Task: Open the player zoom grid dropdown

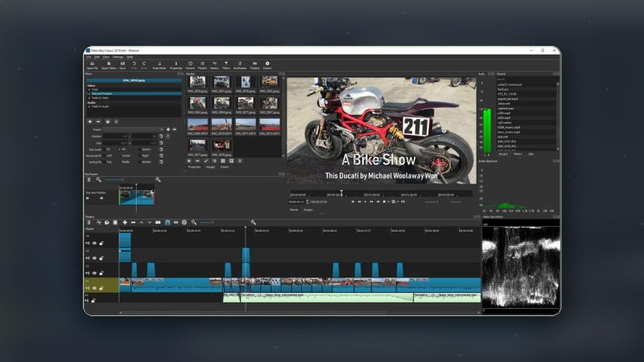Action: coord(394,202)
